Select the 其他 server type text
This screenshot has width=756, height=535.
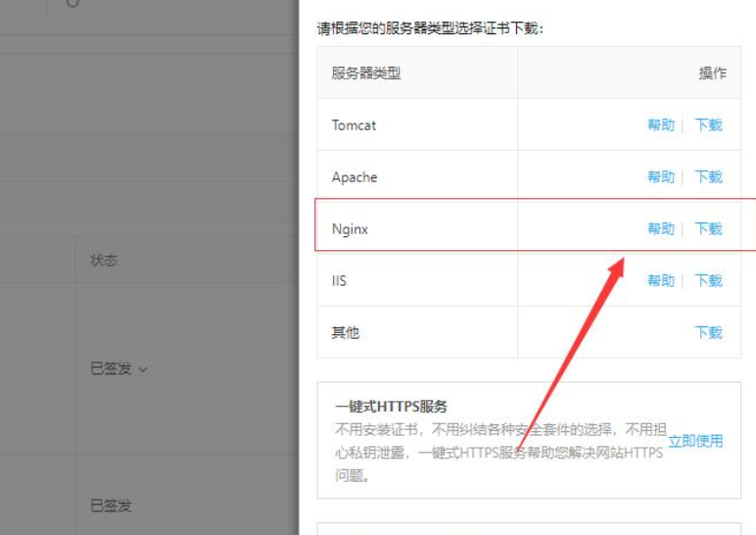346,332
